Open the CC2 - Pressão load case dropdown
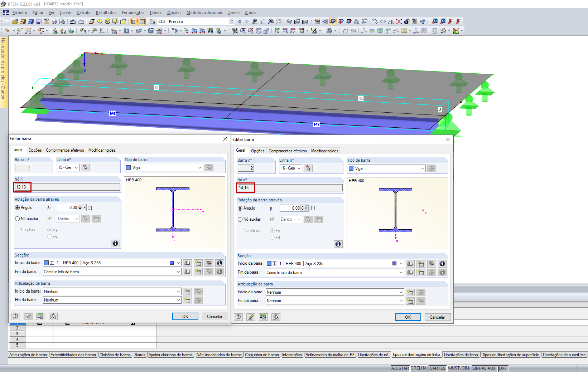The height and width of the screenshot is (372, 588). (x=231, y=21)
